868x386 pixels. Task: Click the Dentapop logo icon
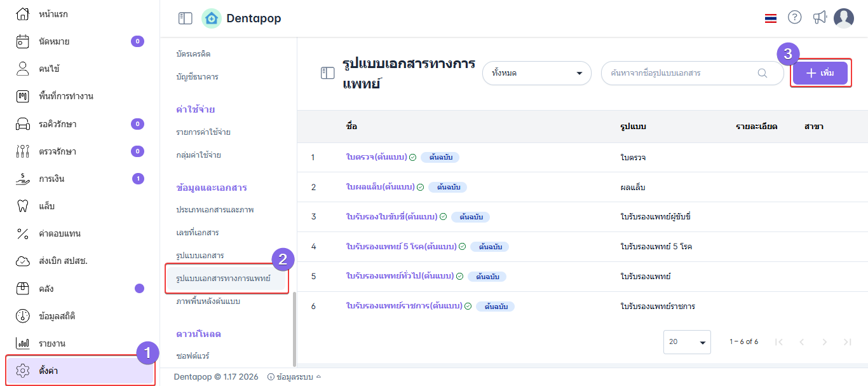click(212, 18)
